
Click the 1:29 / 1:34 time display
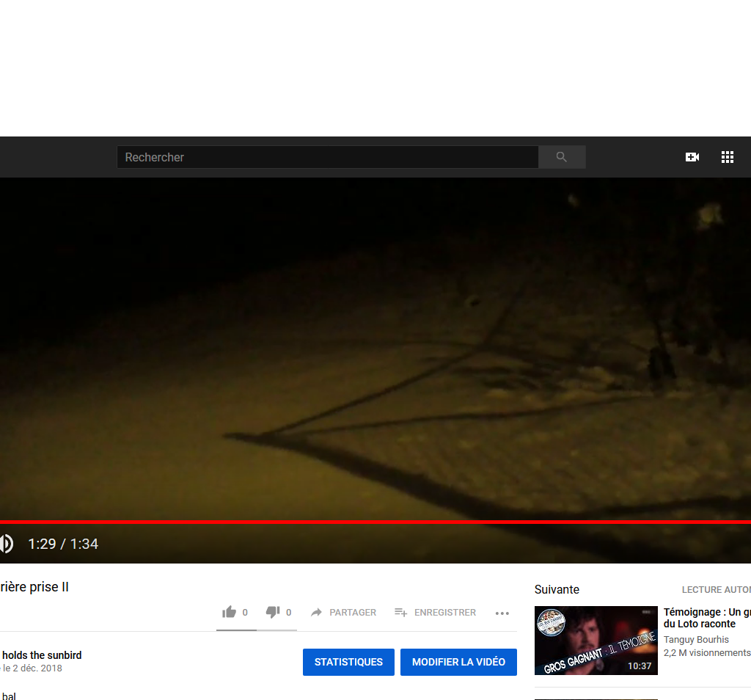tap(63, 544)
